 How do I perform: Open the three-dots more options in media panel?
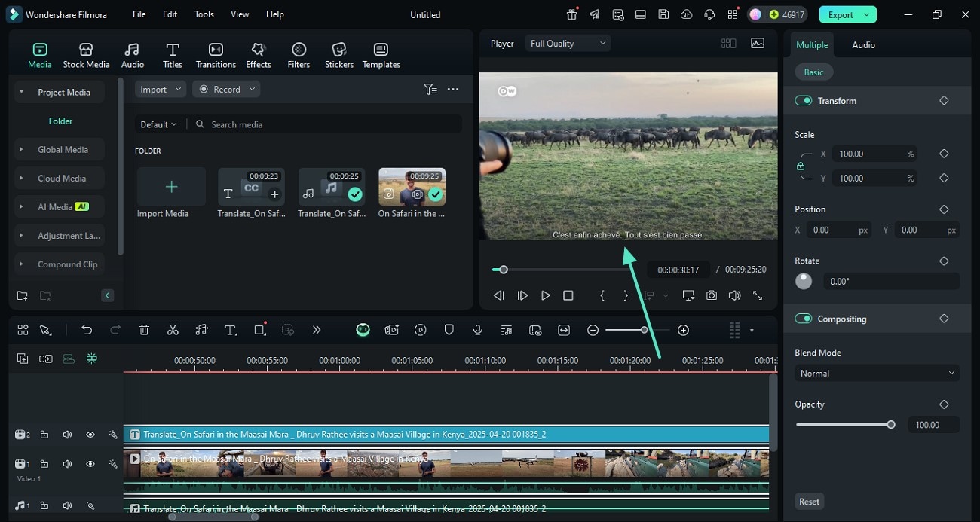pos(453,89)
